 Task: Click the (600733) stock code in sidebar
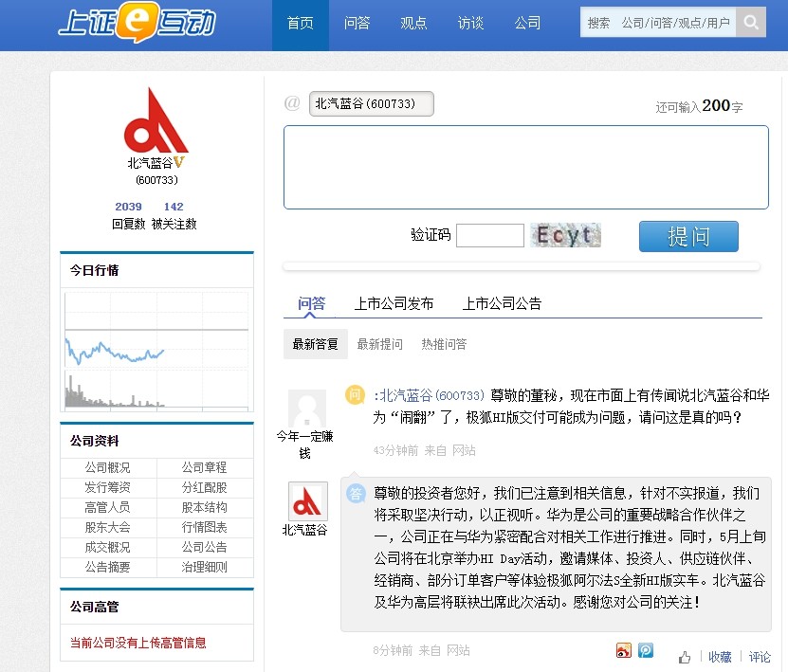(x=156, y=180)
